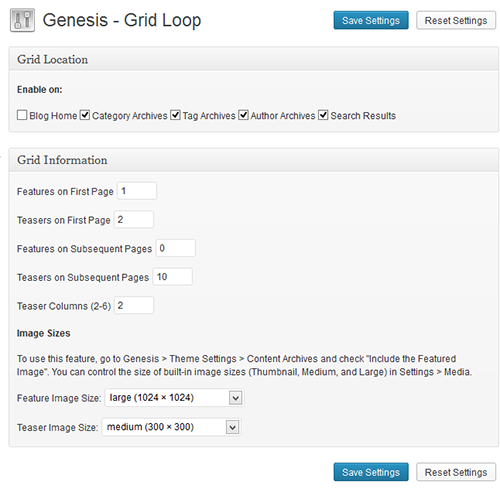Uncheck the Category Archives checkbox

point(85,115)
